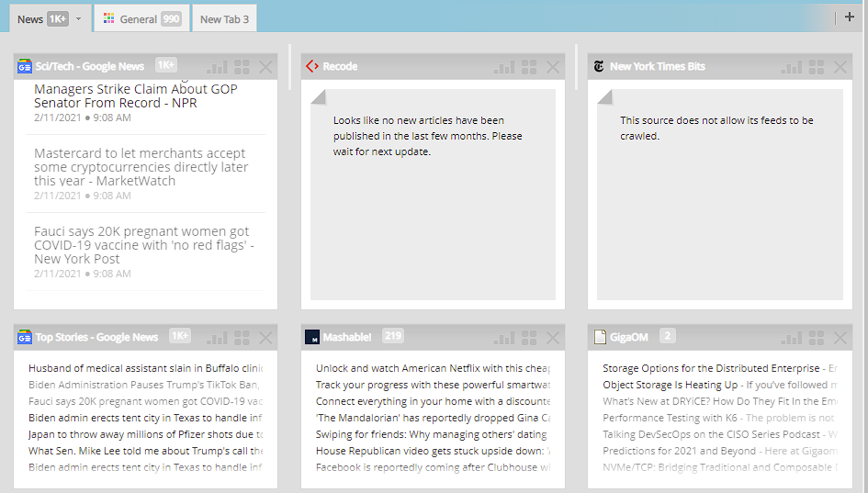This screenshot has width=868, height=493.
Task: Open Mastercard cryptocurrencies MarketWatch article
Action: [141, 167]
